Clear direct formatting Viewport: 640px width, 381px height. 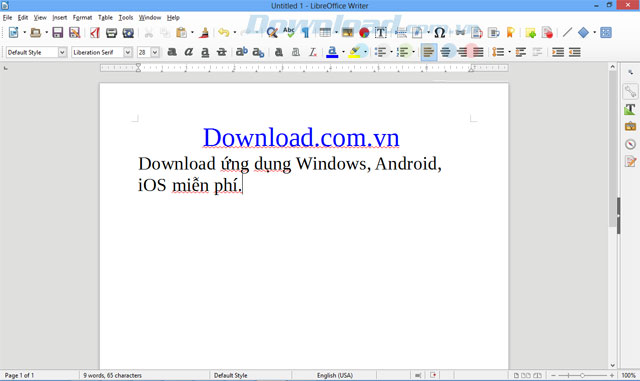pyautogui.click(x=312, y=52)
